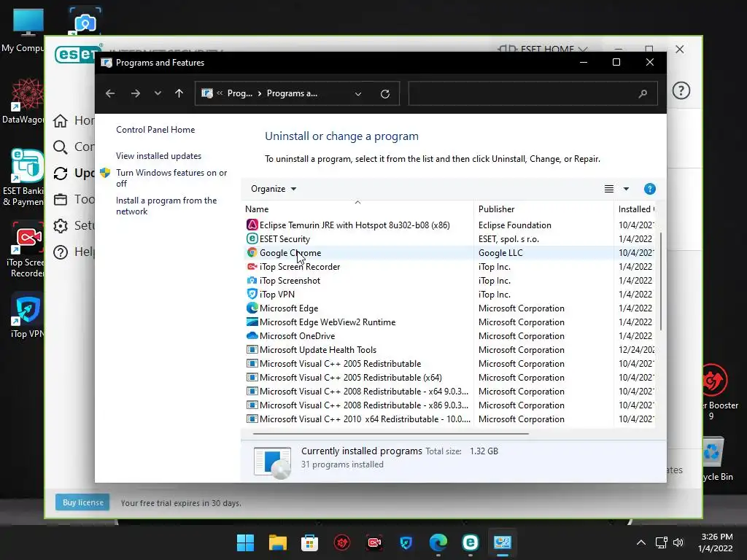Viewport: 747px width, 560px height.
Task: Go up one level in Control Panel
Action: tap(179, 93)
